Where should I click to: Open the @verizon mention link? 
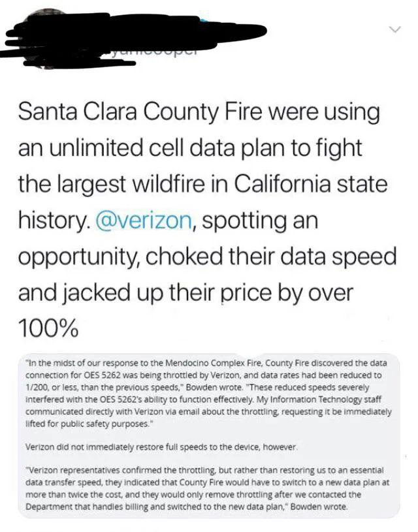144,220
